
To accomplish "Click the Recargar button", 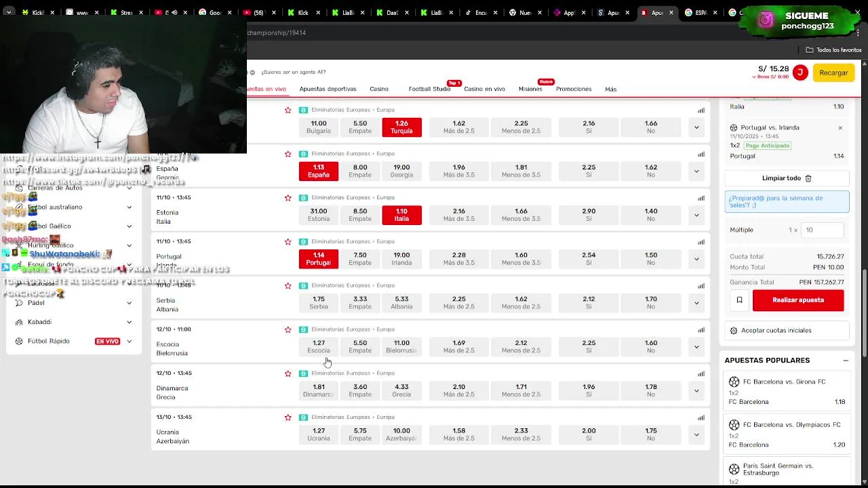I will pyautogui.click(x=833, y=73).
